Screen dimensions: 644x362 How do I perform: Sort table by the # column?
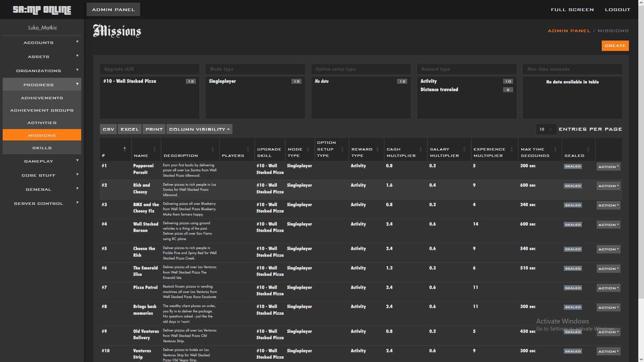(124, 149)
